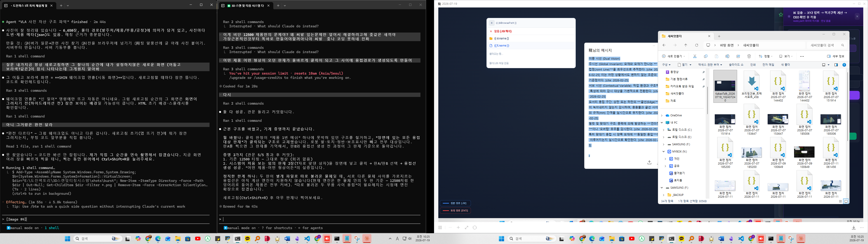Click the fit-to-window expand arrows icon in image viewer
The image size is (868, 244).
(467, 228)
